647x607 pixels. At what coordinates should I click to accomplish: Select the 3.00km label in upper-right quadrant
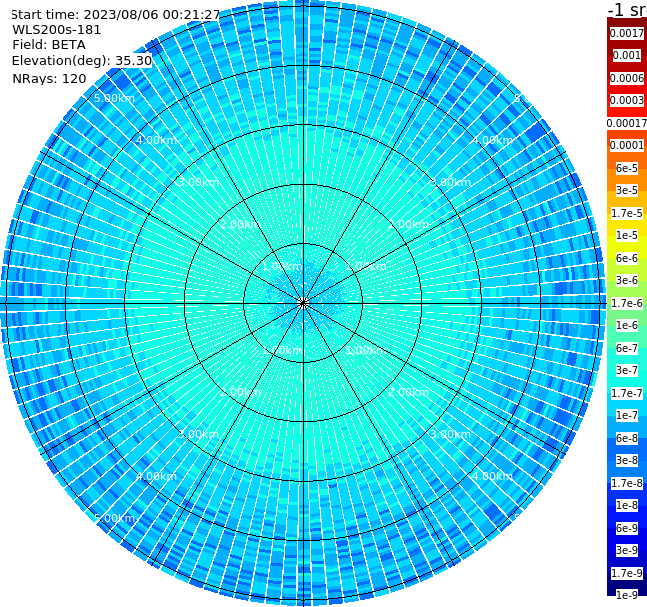pyautogui.click(x=450, y=182)
